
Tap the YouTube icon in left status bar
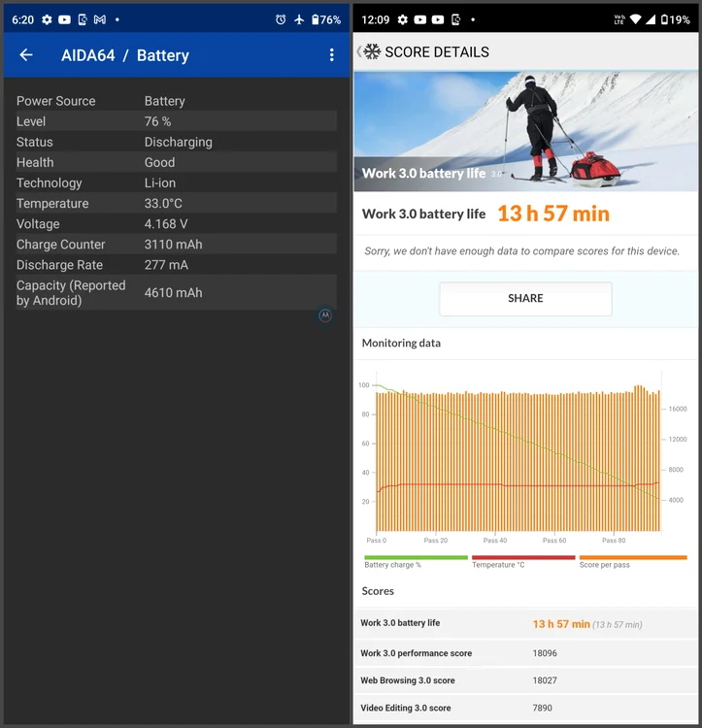tap(64, 19)
